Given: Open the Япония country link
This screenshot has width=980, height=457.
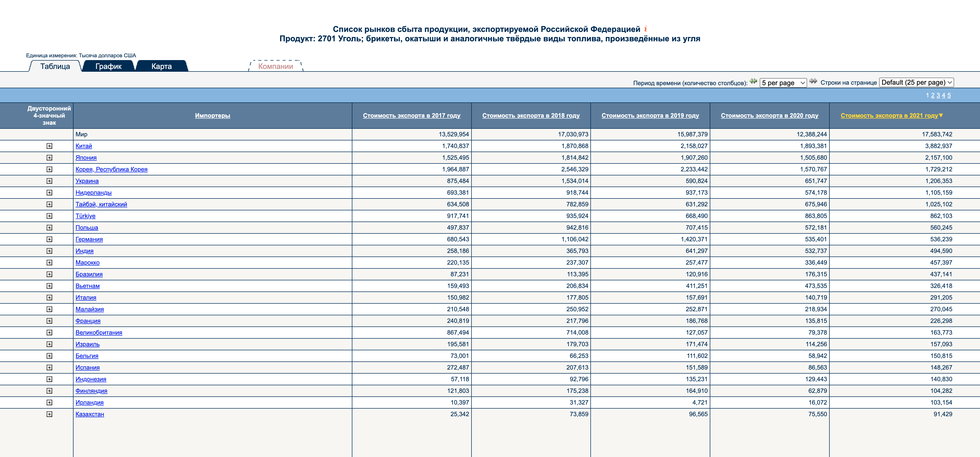Looking at the screenshot, I should pos(86,158).
